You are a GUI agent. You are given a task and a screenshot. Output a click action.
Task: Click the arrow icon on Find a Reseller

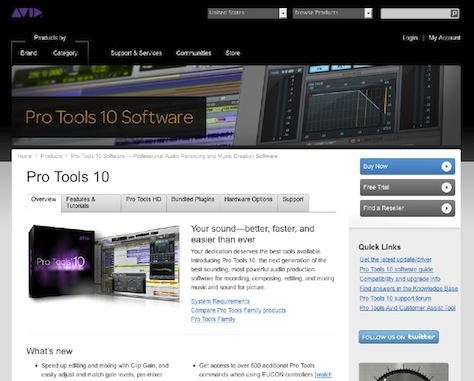tap(446, 208)
